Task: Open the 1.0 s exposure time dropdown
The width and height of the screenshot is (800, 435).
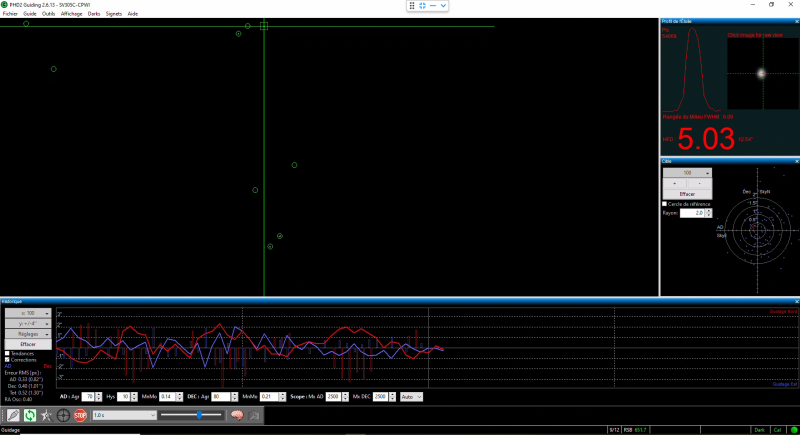Action: point(124,416)
